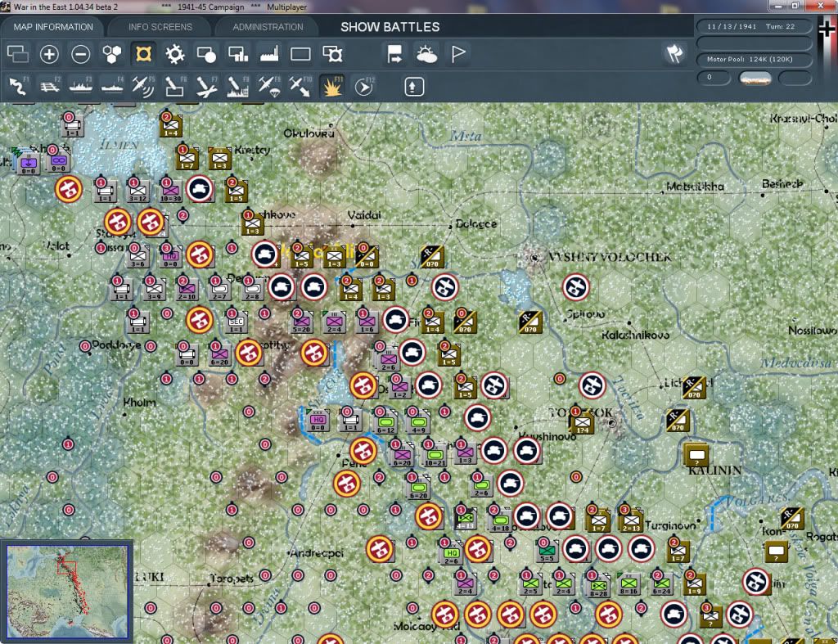This screenshot has height=644, width=838.
Task: Select the 8=28 green unit counter
Action: pos(597,586)
